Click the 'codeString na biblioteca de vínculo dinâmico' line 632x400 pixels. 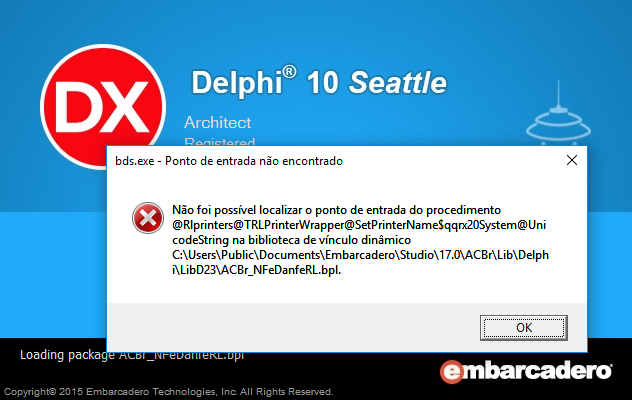pos(291,240)
